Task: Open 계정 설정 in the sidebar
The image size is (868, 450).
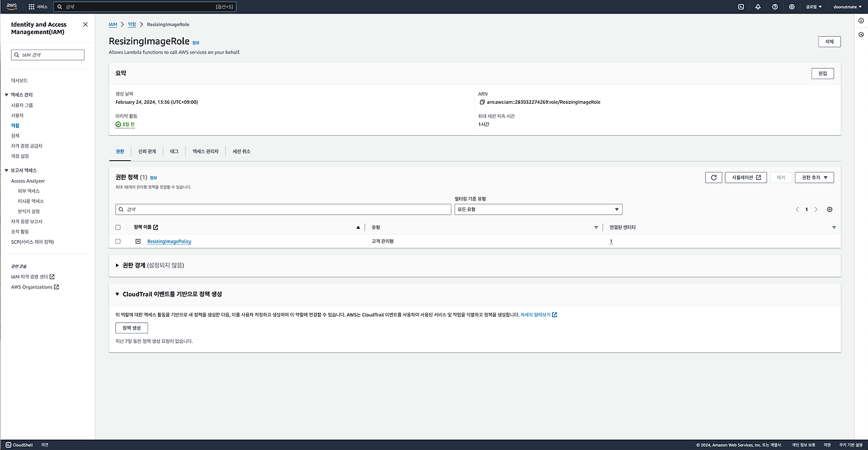Action: point(20,155)
